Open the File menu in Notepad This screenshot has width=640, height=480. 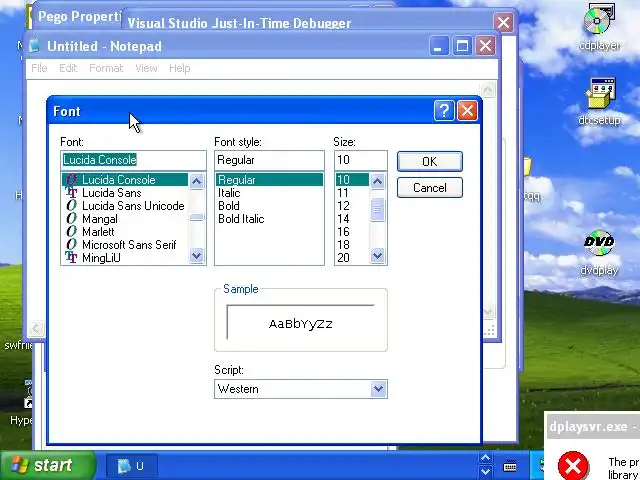pyautogui.click(x=39, y=68)
